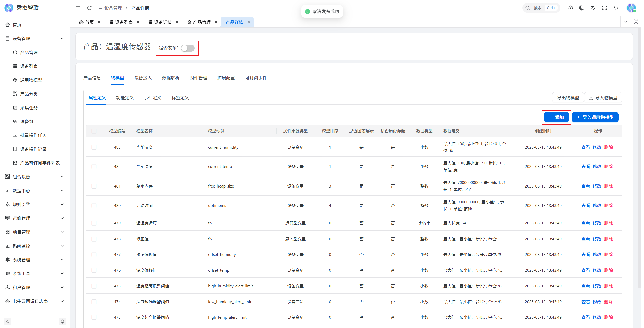The image size is (644, 328).
Task: Pin the sidebar with pin icon
Action: 62,321
